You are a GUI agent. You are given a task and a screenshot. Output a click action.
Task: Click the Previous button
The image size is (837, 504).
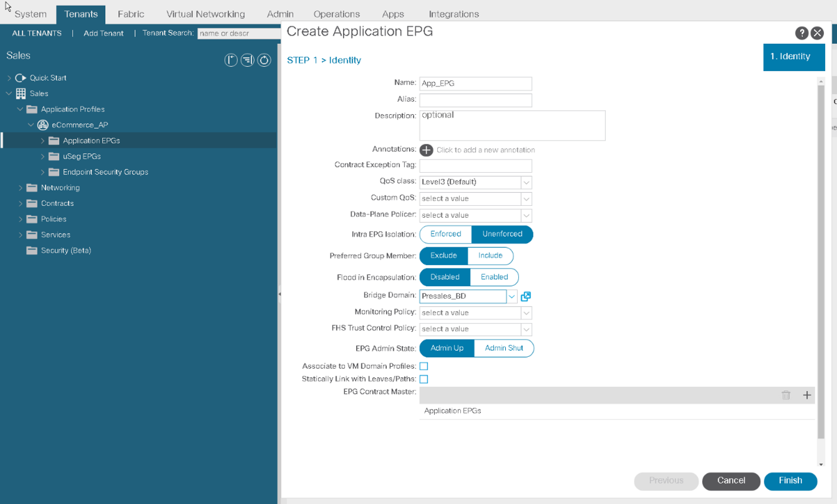pos(666,481)
